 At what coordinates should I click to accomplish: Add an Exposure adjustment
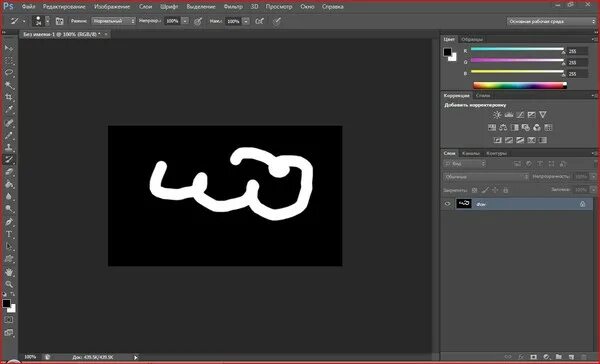(x=532, y=114)
